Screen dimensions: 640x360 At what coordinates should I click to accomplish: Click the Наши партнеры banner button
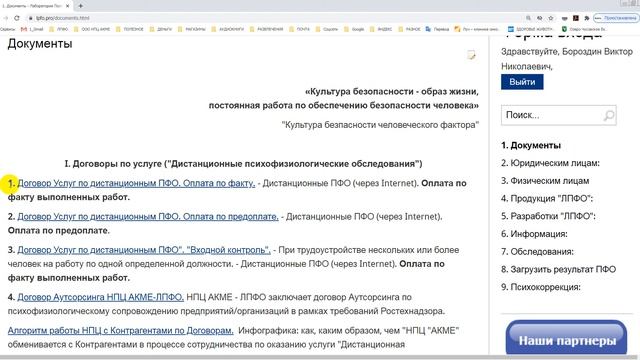566,337
